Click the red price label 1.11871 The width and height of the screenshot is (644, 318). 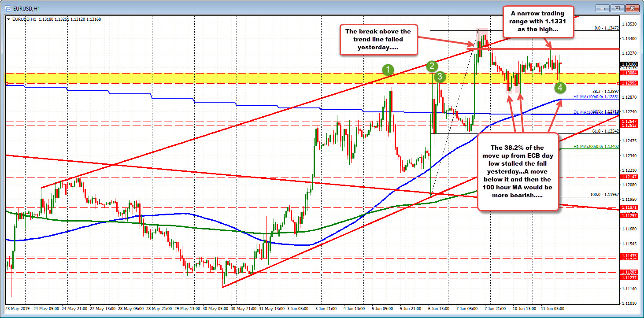(x=629, y=207)
